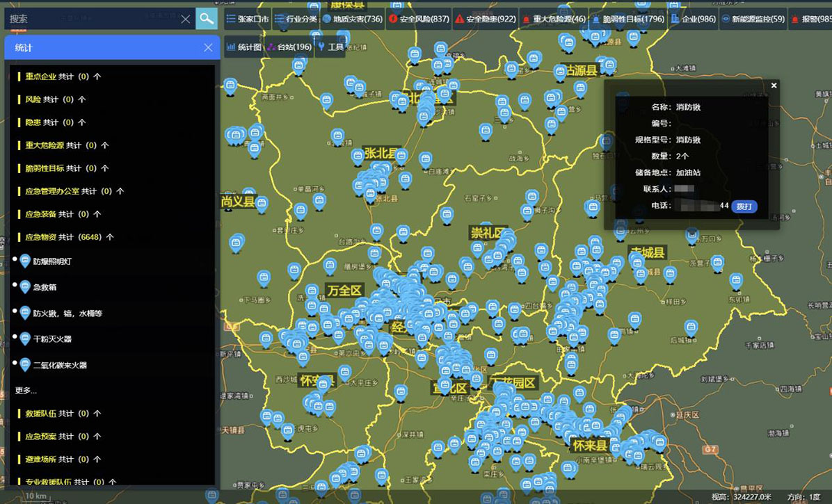Image resolution: width=832 pixels, height=504 pixels.
Task: Toggle the 安全风险(837) layer
Action: click(x=419, y=19)
